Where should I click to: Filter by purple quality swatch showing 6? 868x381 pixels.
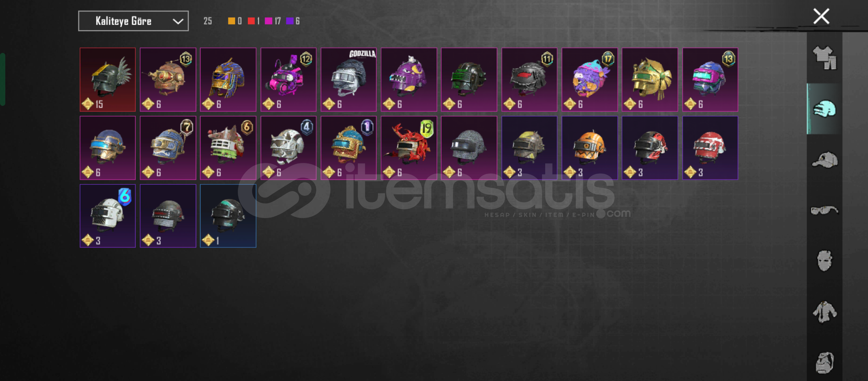click(290, 21)
